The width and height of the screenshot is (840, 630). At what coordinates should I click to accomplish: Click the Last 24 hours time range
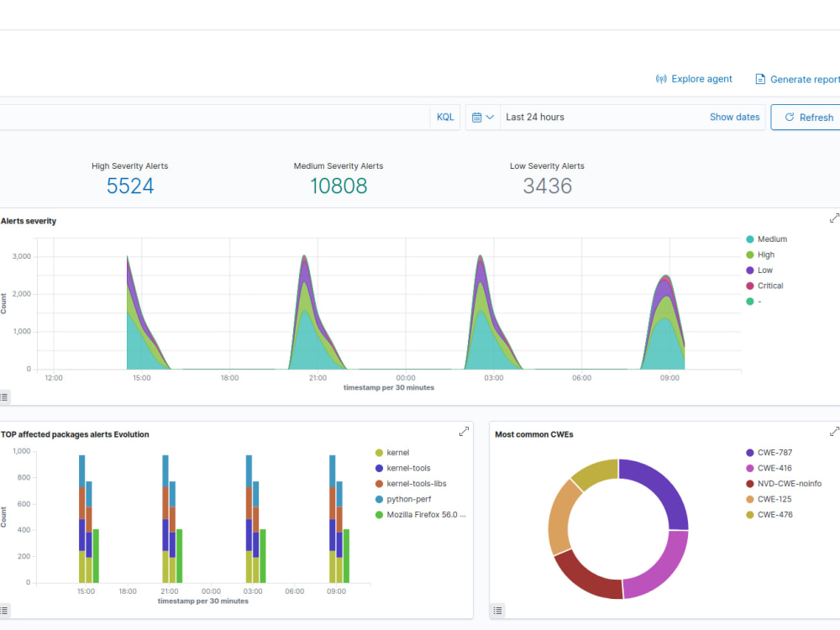pyautogui.click(x=534, y=117)
